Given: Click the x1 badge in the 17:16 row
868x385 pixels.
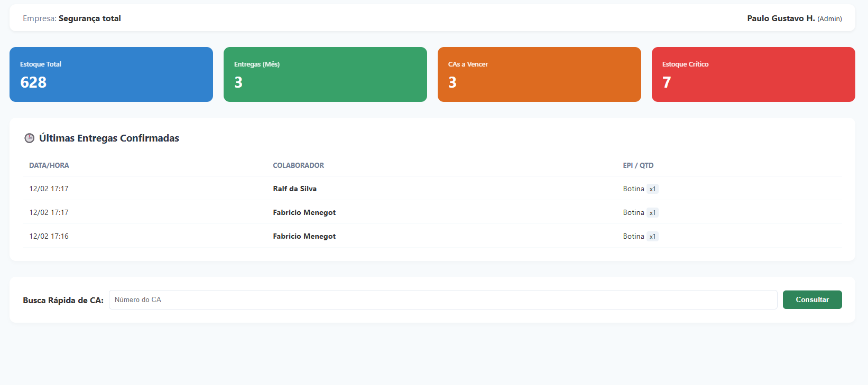Looking at the screenshot, I should tap(652, 237).
